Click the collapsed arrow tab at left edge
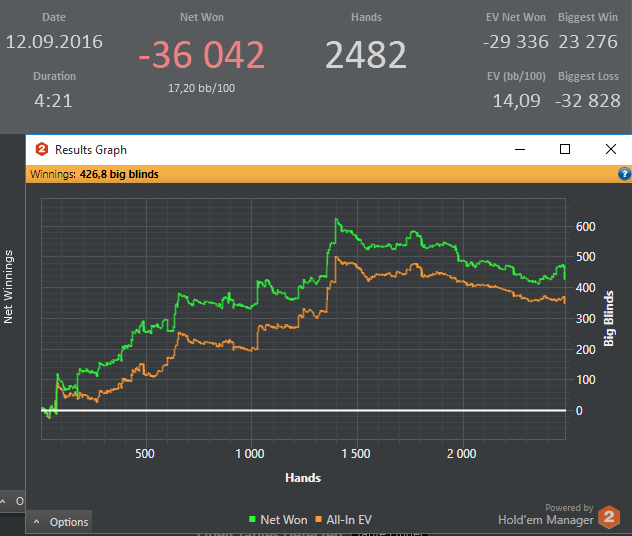Viewport: 632px width, 536px height. click(x=12, y=501)
